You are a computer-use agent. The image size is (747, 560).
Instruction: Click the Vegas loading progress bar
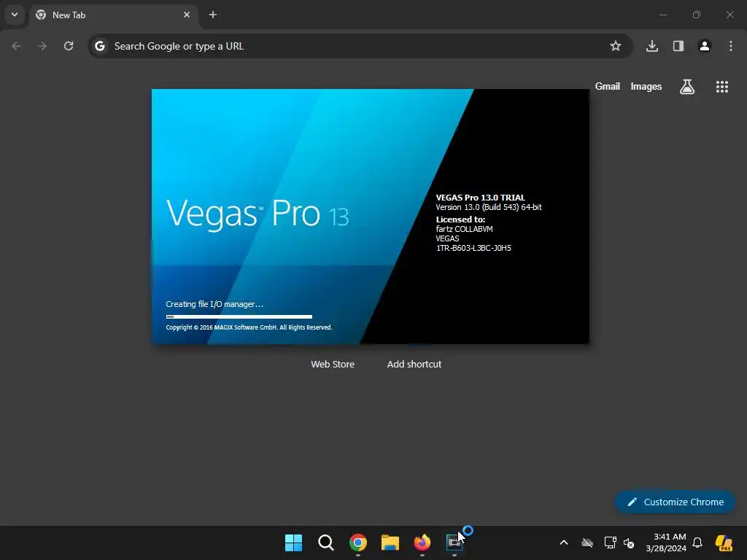(239, 316)
